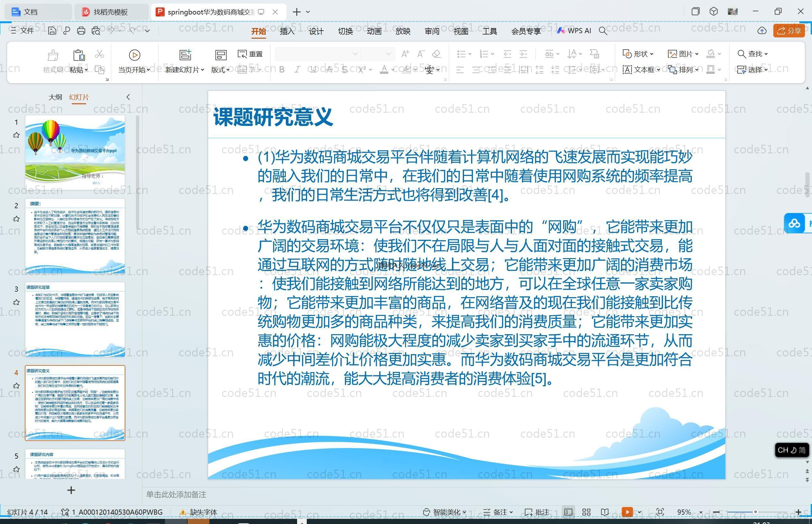Click the Decrease Indent icon
Screen dimensions: 812x524
507,54
